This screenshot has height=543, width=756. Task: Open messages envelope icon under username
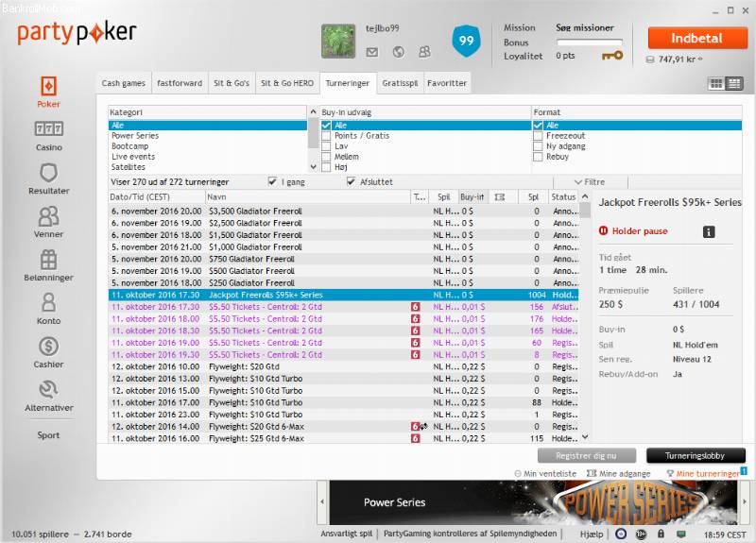[372, 52]
